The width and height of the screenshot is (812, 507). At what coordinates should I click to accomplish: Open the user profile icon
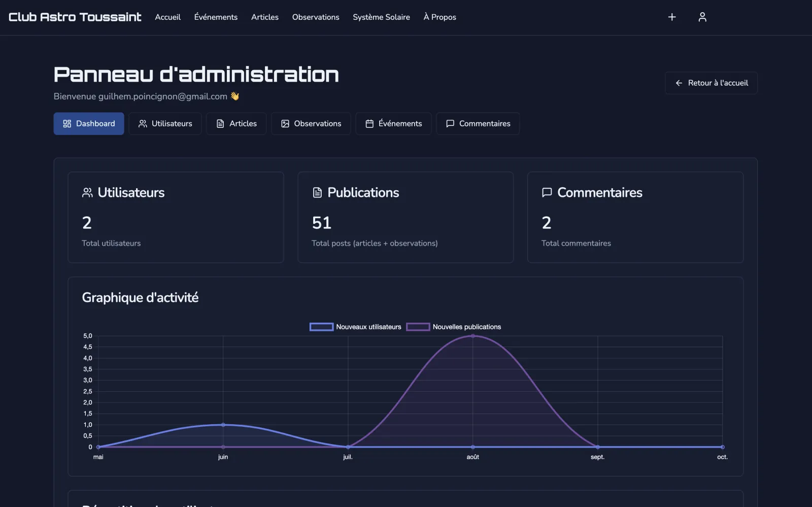[x=702, y=17]
